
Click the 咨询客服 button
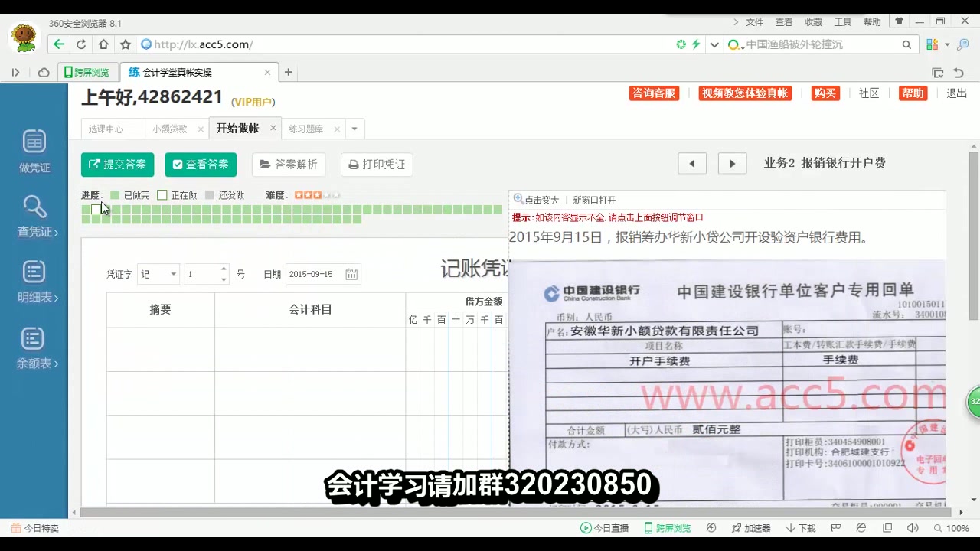654,93
